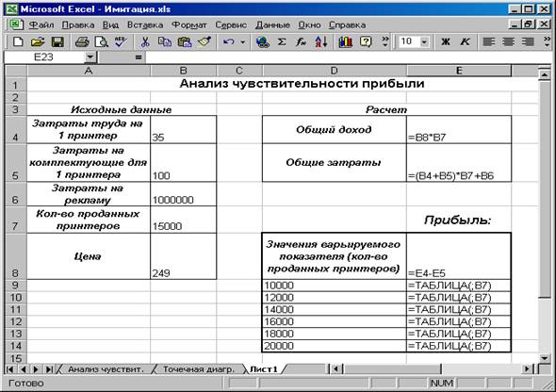Click next sheet tab navigation arrow
The image size is (556, 392).
pyautogui.click(x=36, y=369)
